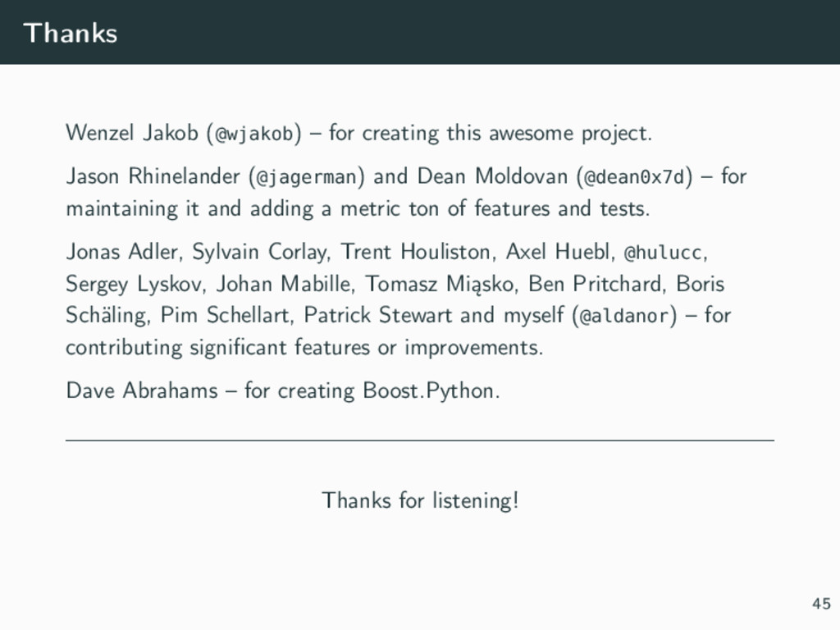
Task: Click the name Trent Houliston
Action: tap(415, 251)
